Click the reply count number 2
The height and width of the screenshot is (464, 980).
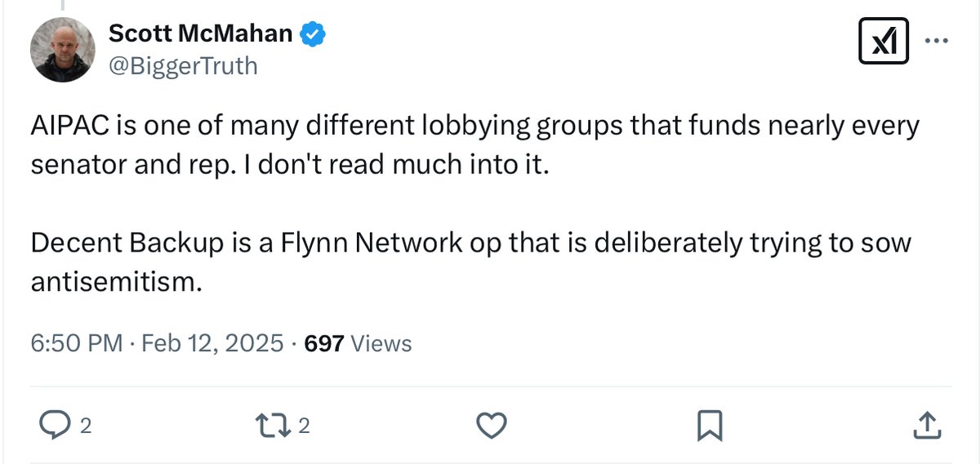[85, 426]
